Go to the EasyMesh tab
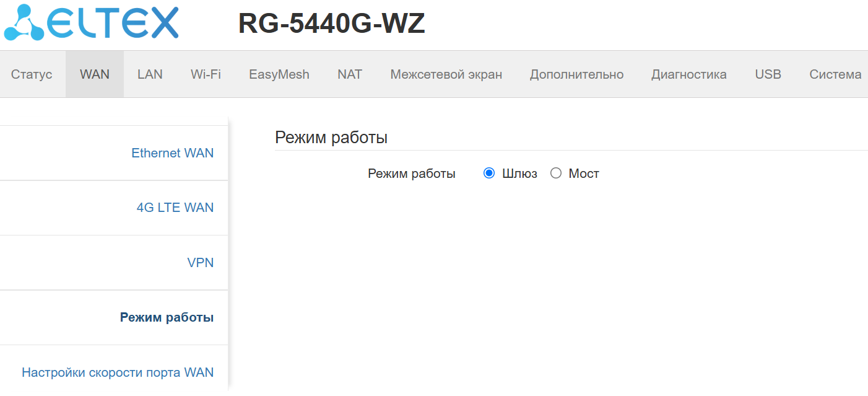This screenshot has width=868, height=396. 279,74
